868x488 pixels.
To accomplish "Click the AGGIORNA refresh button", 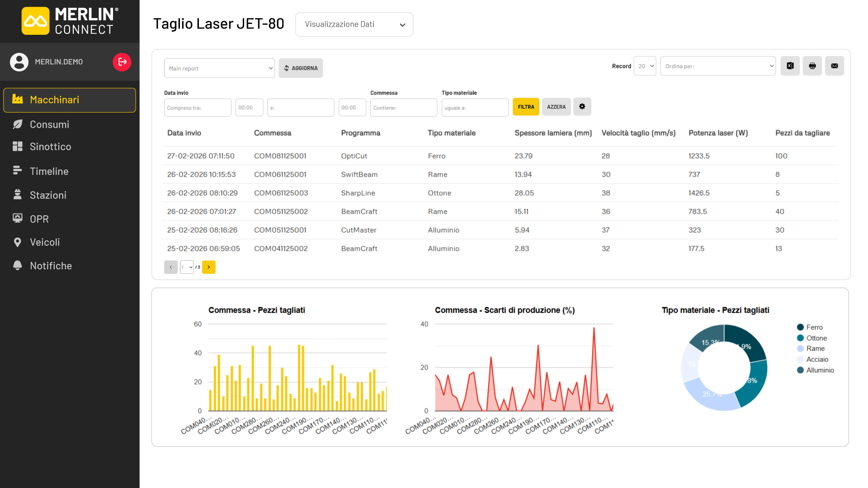I will (x=301, y=68).
